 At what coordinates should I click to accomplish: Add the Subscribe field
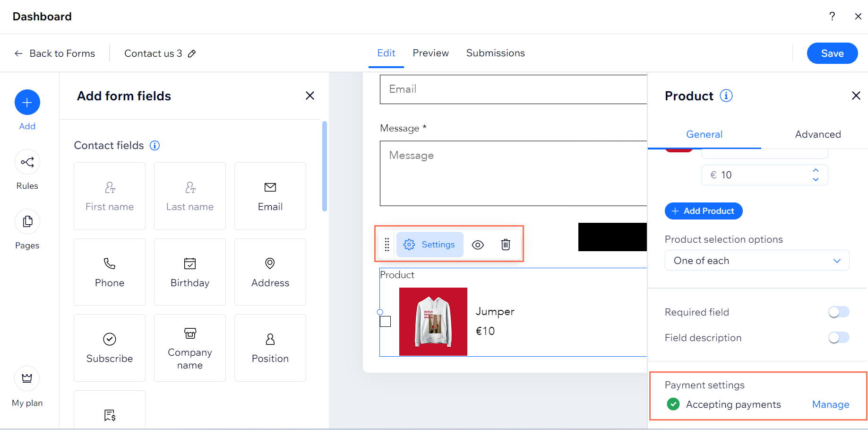click(x=110, y=348)
